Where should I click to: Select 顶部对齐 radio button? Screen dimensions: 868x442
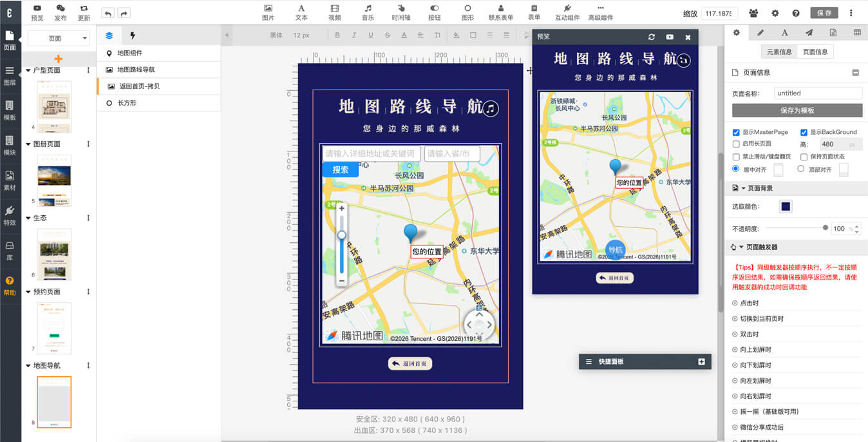point(801,169)
